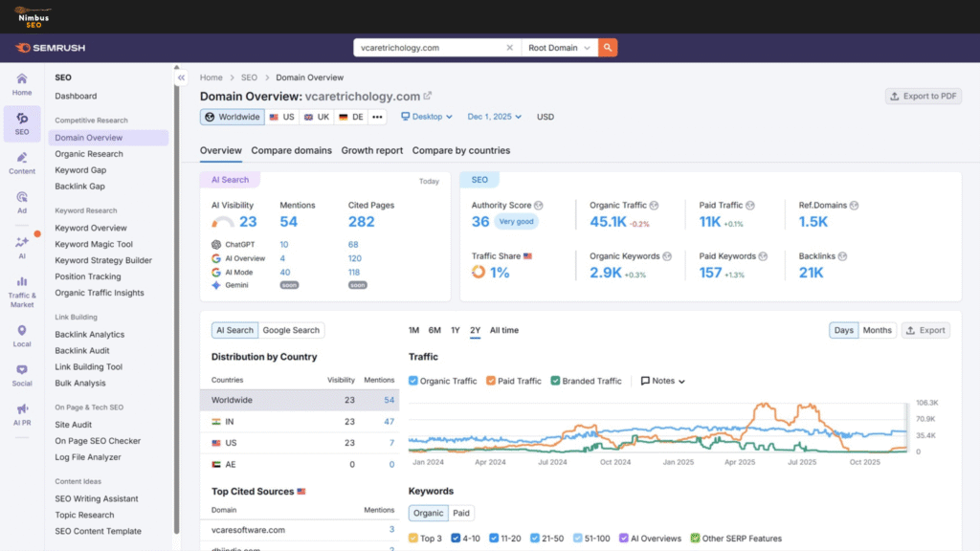Image resolution: width=980 pixels, height=551 pixels.
Task: Click the orange search magnifier button
Action: 608,48
